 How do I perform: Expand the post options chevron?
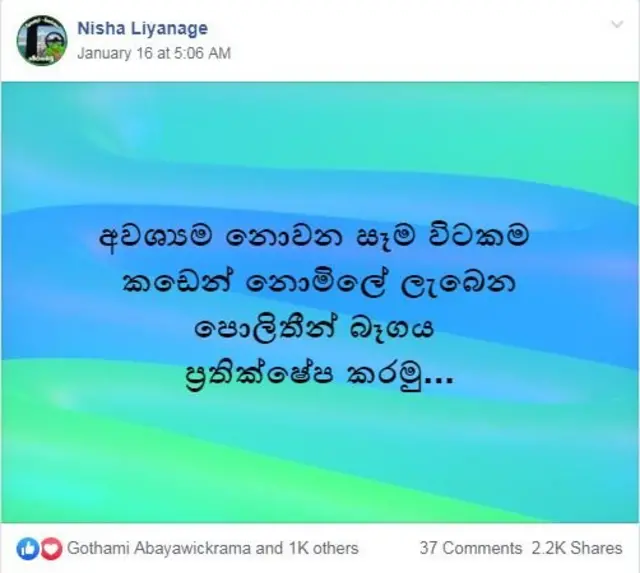(x=617, y=24)
